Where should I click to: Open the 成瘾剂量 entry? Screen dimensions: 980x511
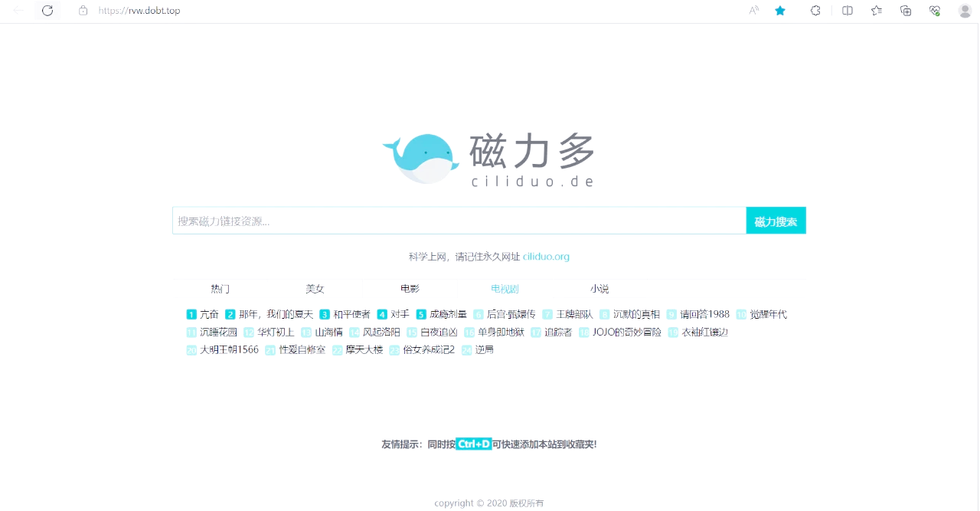click(448, 314)
